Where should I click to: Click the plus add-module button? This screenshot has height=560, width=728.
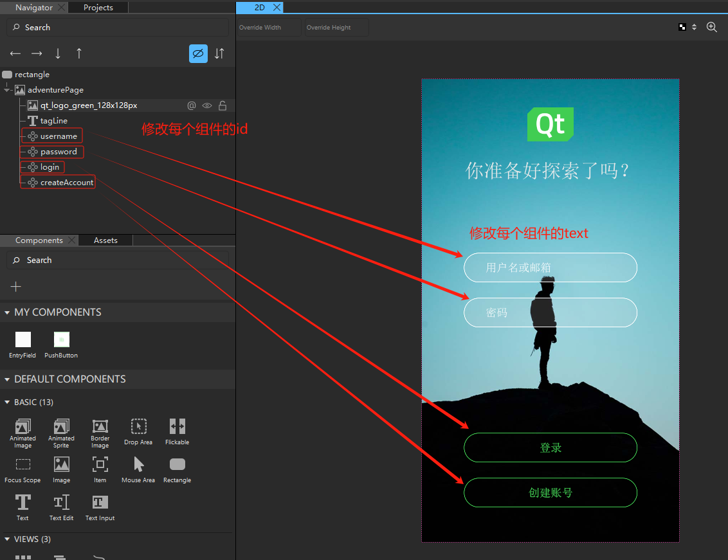16,287
